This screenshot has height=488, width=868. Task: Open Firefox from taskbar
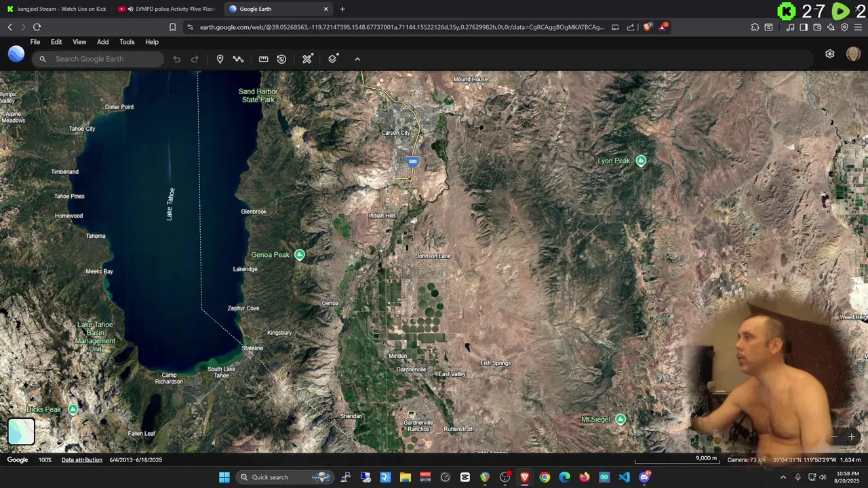[584, 477]
